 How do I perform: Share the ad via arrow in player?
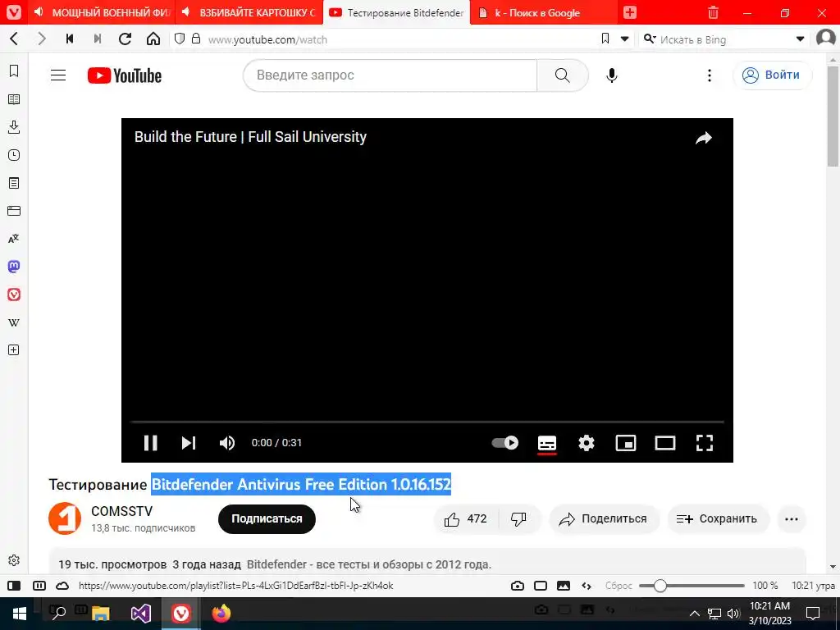pyautogui.click(x=703, y=138)
